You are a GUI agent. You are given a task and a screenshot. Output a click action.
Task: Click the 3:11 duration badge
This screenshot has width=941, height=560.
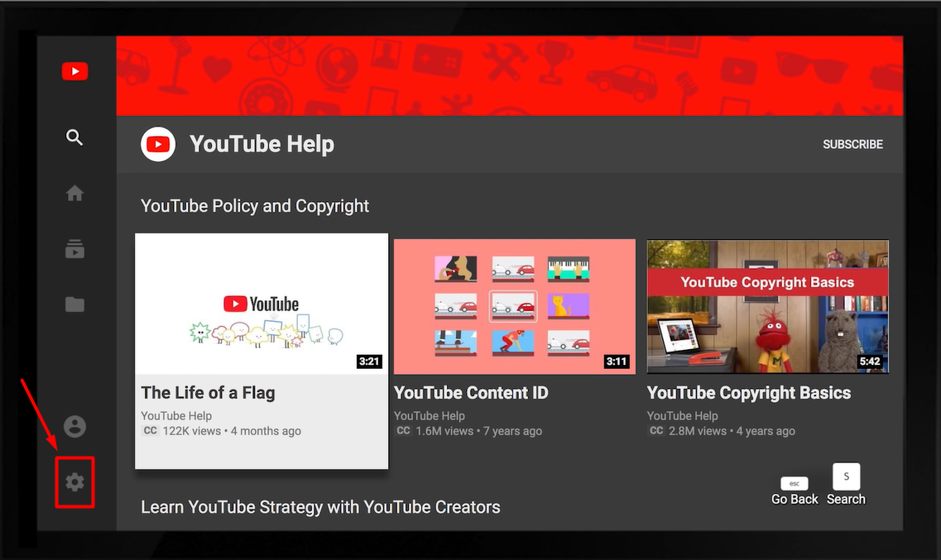pyautogui.click(x=617, y=361)
